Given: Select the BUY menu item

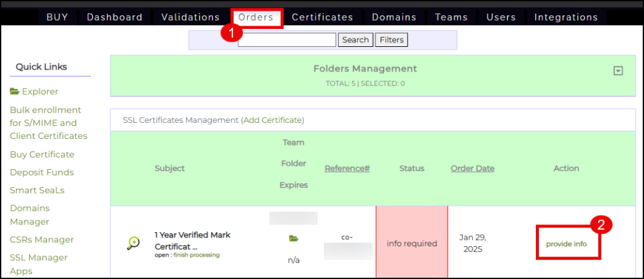Looking at the screenshot, I should tap(57, 17).
